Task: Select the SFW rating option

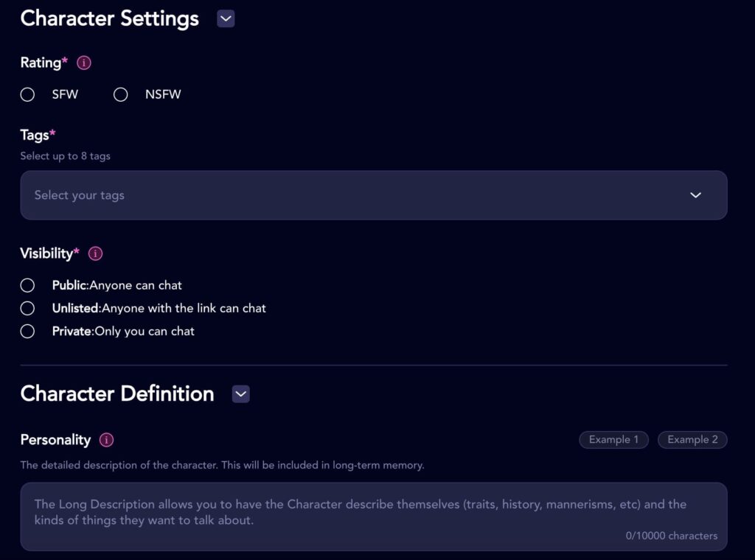Action: coord(28,94)
